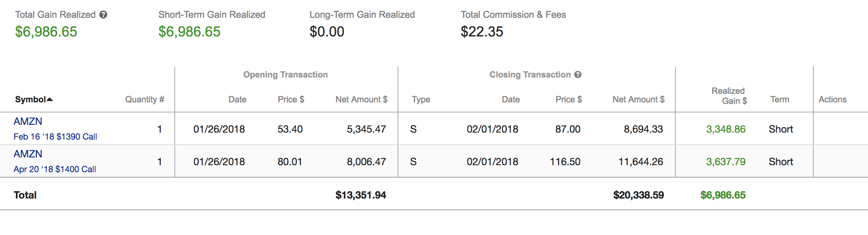Click closing Price $ column header
This screenshot has height=235, width=868.
point(568,100)
